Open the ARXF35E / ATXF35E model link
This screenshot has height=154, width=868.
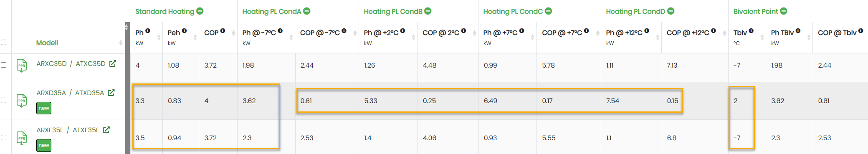[x=68, y=130]
